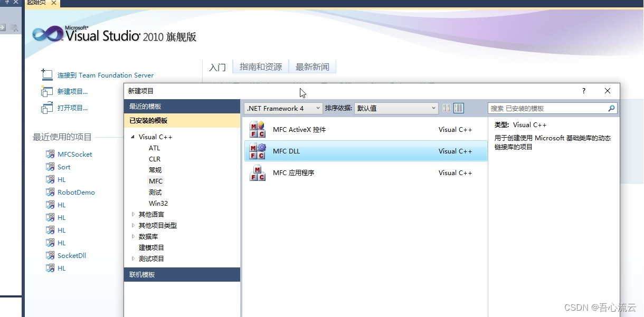Select 建模项目 tree item
Screen dimensions: 644x317
pos(151,247)
